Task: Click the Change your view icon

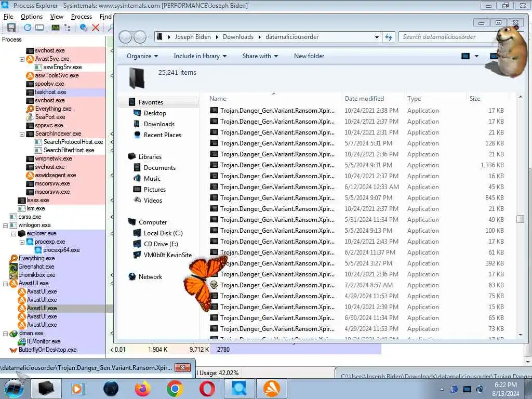Action: 465,56
